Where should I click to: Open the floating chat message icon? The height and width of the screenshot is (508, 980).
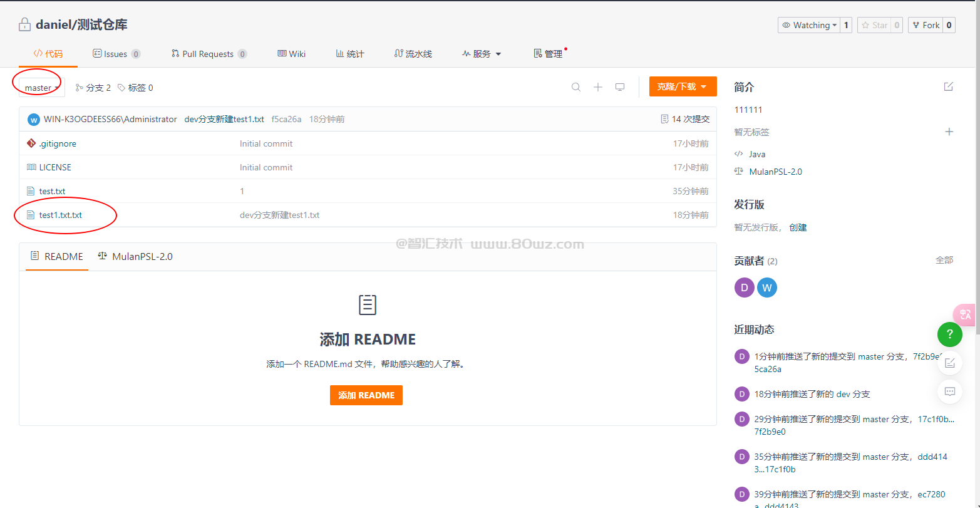[x=949, y=391]
